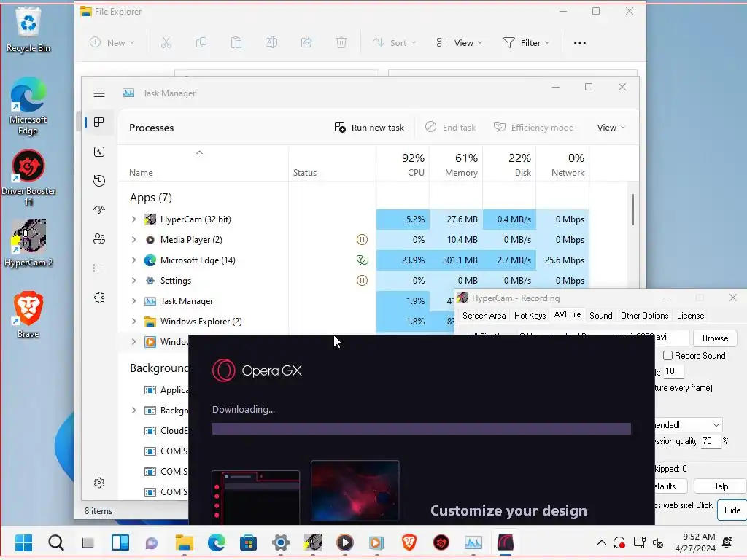This screenshot has height=560, width=747.
Task: Open Recycle Bin desktop icon
Action: [28, 29]
